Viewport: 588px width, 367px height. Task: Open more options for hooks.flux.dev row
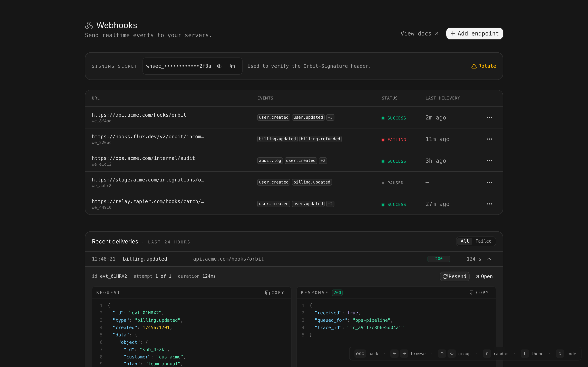point(489,139)
